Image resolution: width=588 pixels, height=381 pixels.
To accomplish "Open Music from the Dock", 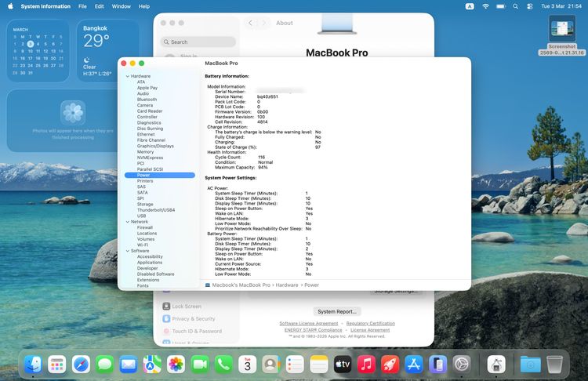I will point(366,364).
